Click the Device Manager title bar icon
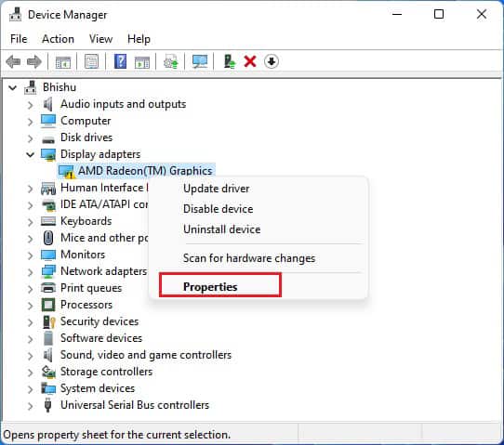Screen dimensions: 504x445 coord(15,15)
